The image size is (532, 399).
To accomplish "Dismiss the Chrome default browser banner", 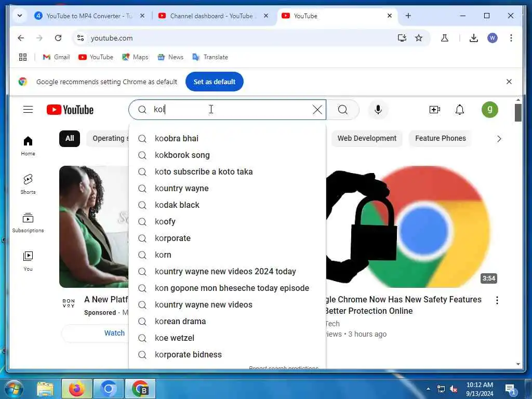I will (x=509, y=82).
